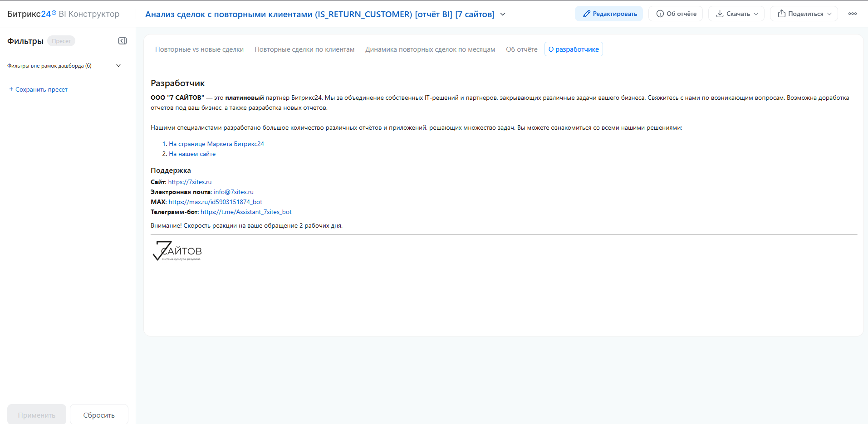This screenshot has height=424, width=868.
Task: Click Сохранить пресет link
Action: tap(39, 89)
